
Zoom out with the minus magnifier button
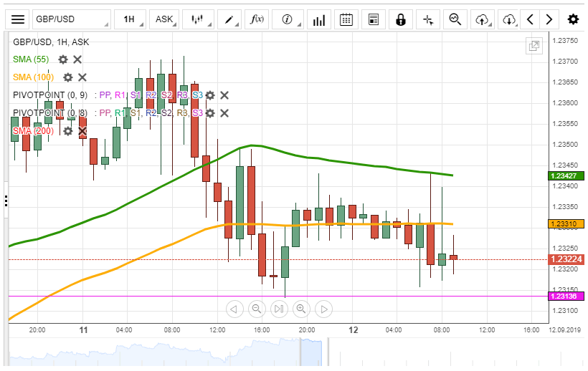(257, 309)
